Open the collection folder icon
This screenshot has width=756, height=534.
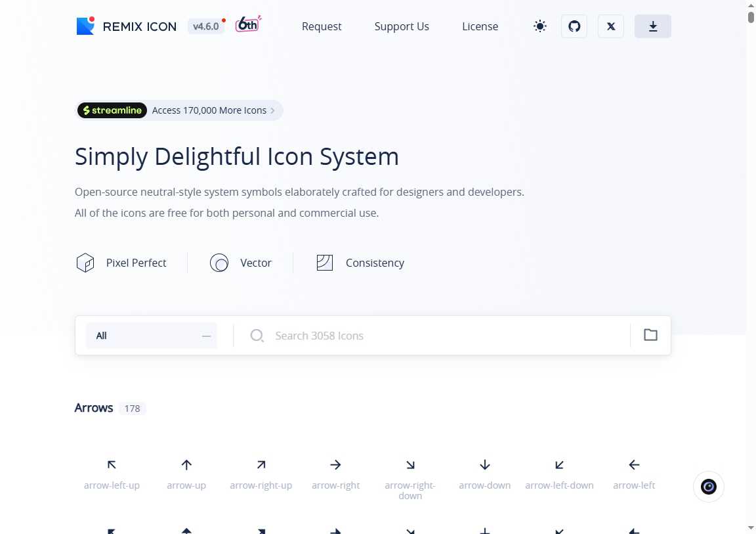(650, 335)
